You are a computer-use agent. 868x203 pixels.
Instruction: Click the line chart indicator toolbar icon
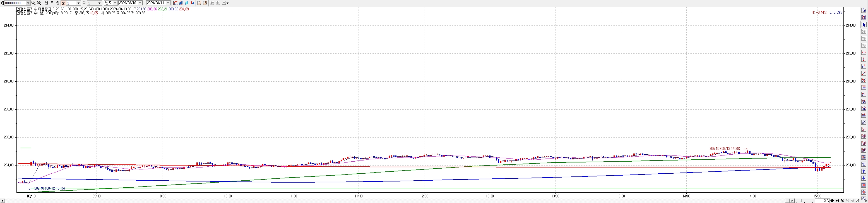(x=175, y=3)
